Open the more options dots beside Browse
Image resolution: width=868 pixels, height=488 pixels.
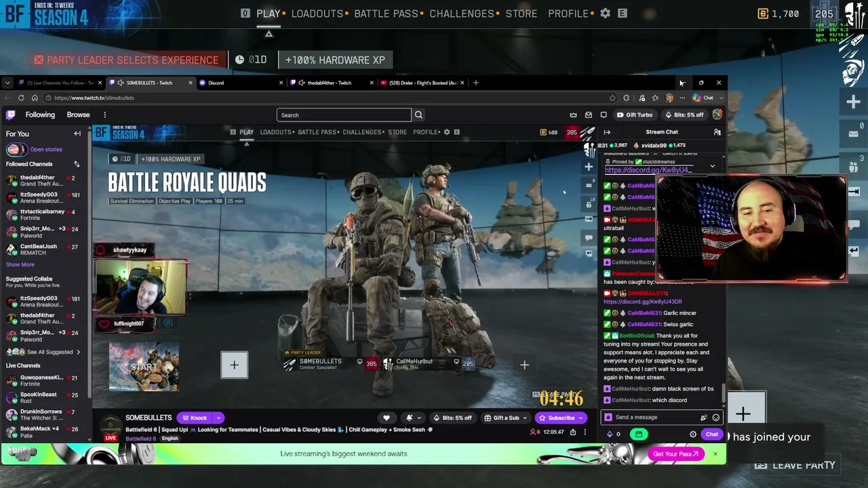(x=104, y=115)
